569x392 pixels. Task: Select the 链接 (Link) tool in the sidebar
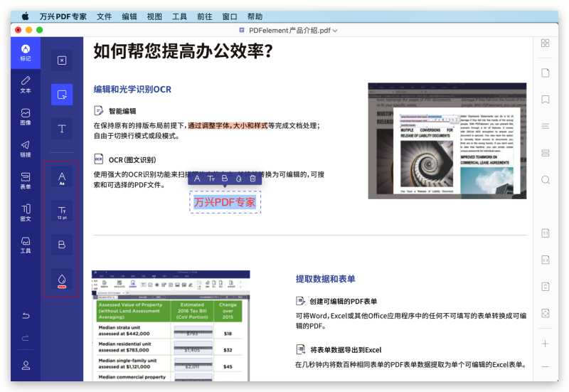(x=26, y=148)
